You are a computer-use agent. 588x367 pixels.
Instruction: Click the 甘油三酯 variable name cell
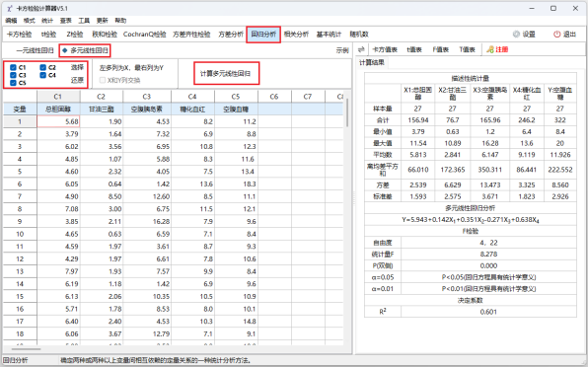102,110
